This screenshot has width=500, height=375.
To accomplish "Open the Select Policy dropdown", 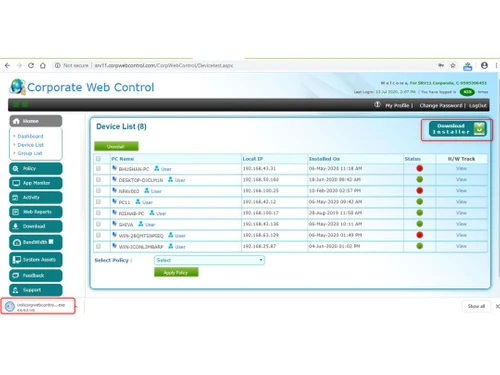I will tap(209, 260).
